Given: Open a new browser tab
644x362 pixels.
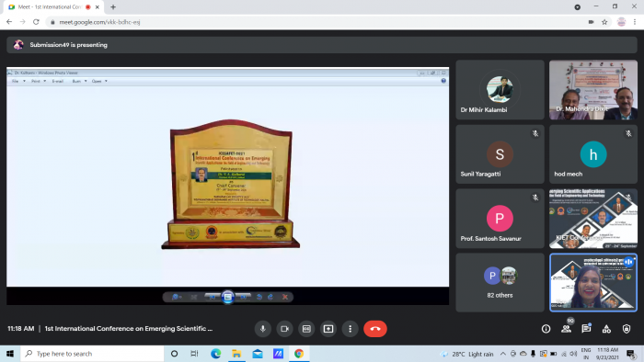Looking at the screenshot, I should click(113, 7).
